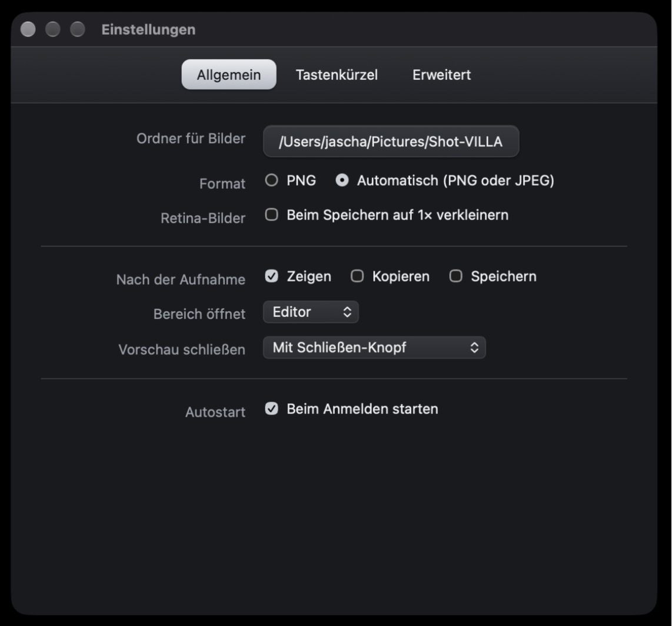Minimize the Einstellungen window

tap(53, 29)
